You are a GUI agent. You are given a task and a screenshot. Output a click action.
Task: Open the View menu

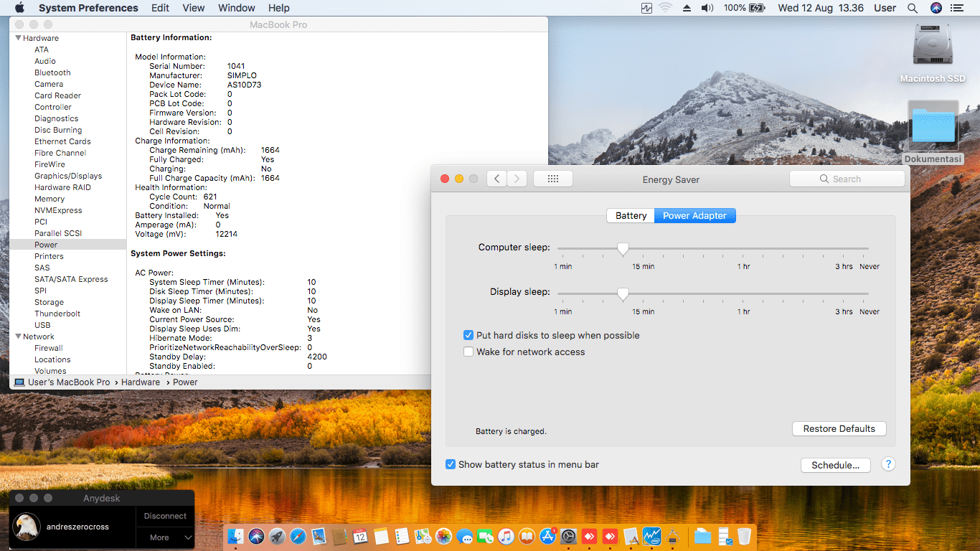point(194,8)
